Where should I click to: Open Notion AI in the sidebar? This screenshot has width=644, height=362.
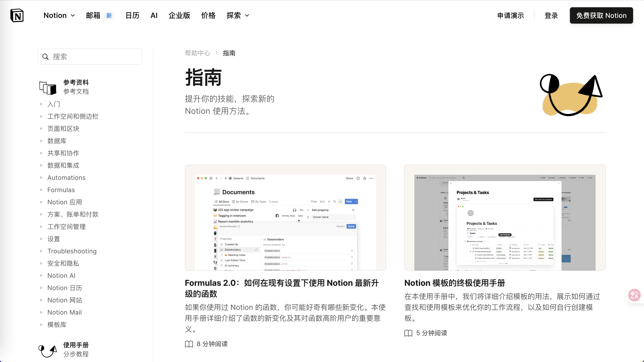pos(61,276)
